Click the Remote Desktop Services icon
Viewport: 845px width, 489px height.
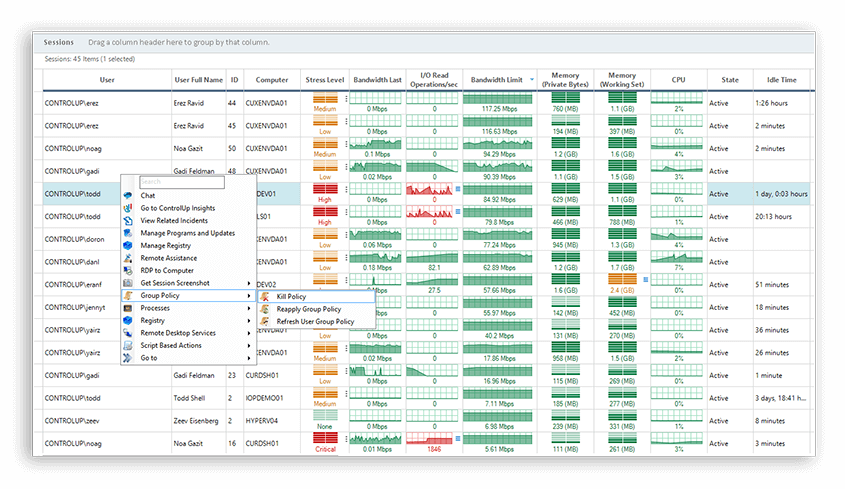click(x=128, y=333)
